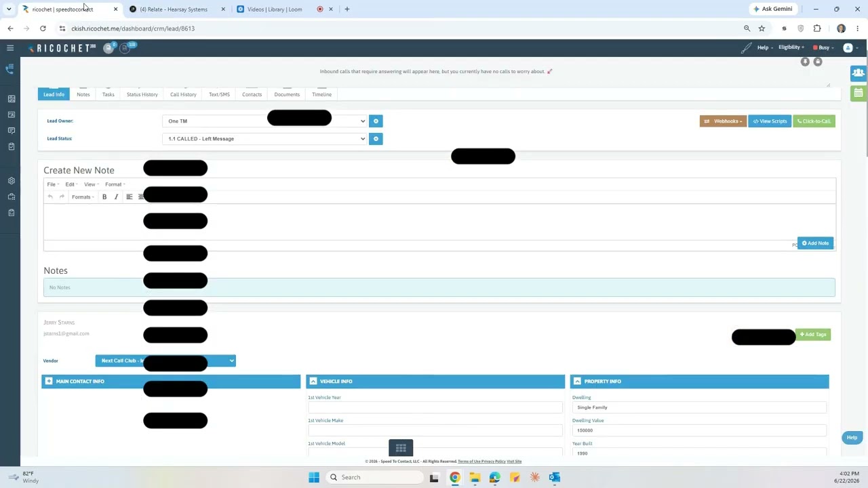This screenshot has width=868, height=488.
Task: Open the editor Format menu
Action: [x=115, y=184]
